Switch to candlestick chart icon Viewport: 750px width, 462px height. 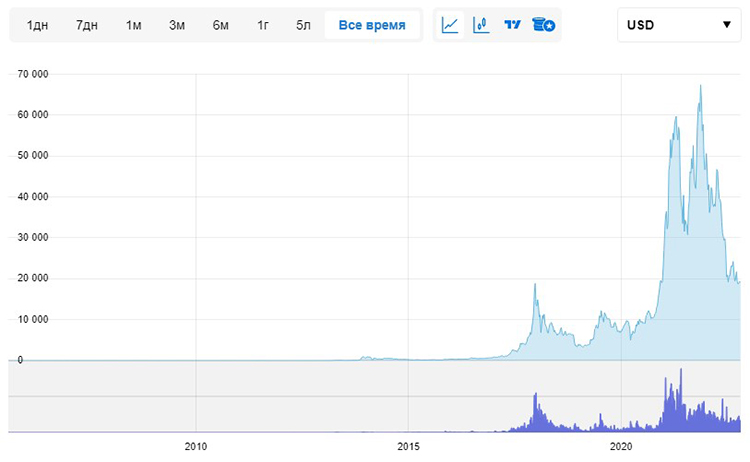point(481,25)
